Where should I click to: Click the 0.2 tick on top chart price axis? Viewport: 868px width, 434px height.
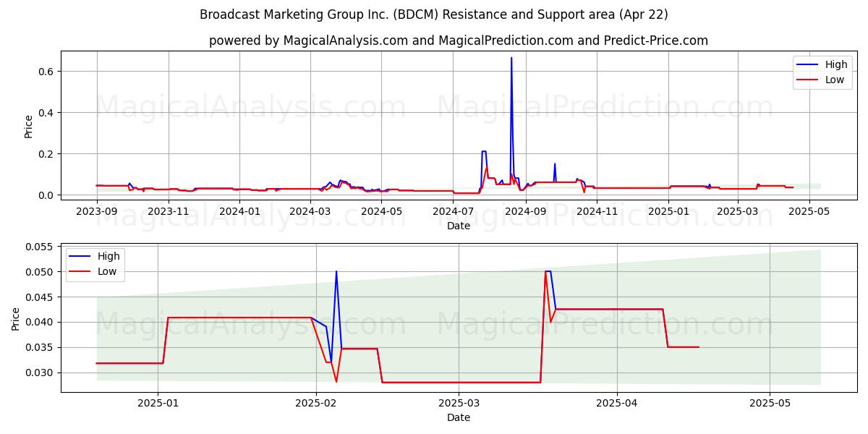coord(47,154)
